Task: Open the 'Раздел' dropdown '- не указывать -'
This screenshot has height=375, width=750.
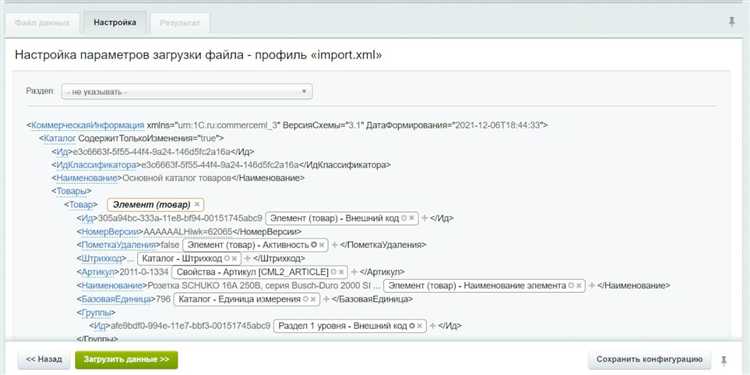Action: pyautogui.click(x=187, y=91)
